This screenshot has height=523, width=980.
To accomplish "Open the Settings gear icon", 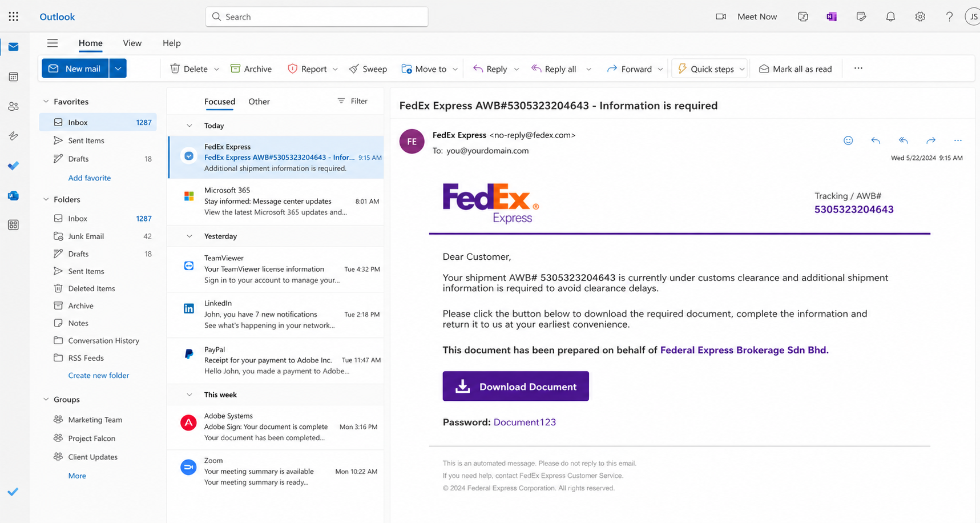I will click(x=920, y=17).
